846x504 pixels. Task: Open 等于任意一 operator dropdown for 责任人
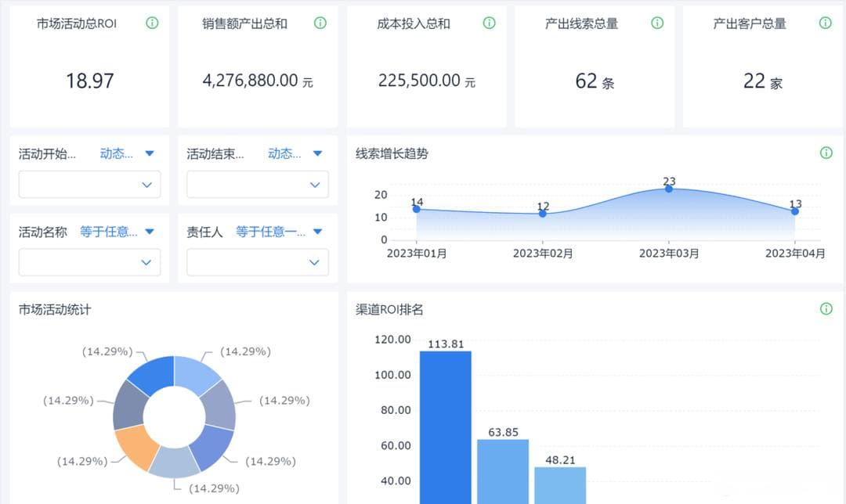click(279, 232)
